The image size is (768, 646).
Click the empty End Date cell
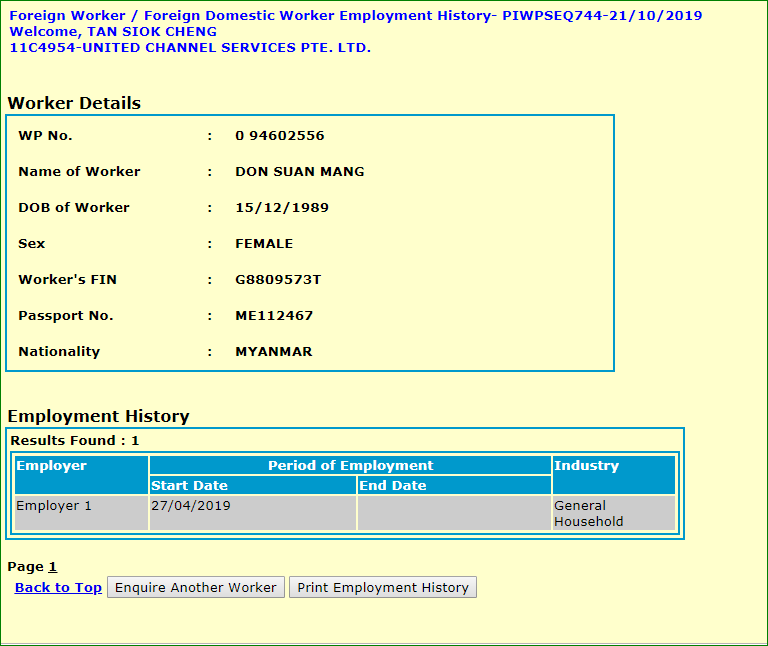pos(454,513)
